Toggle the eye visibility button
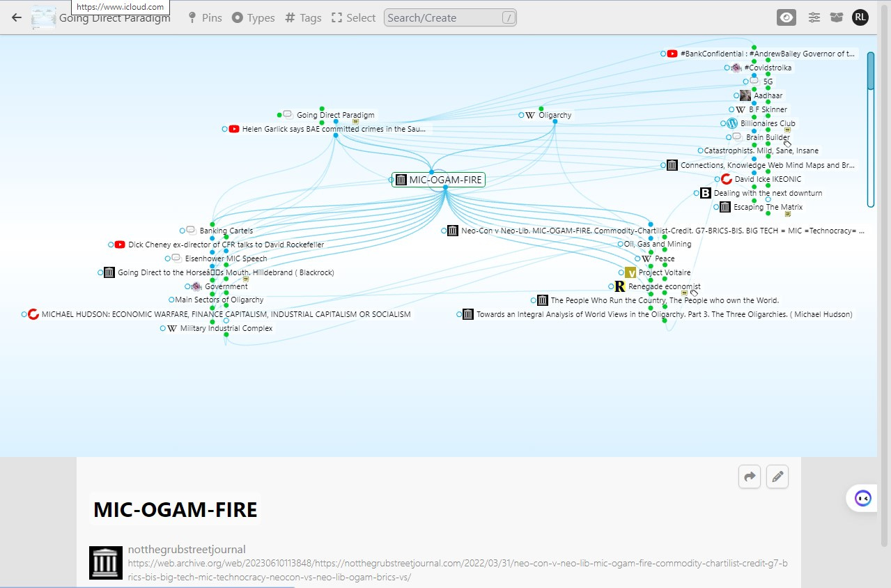 coord(787,18)
